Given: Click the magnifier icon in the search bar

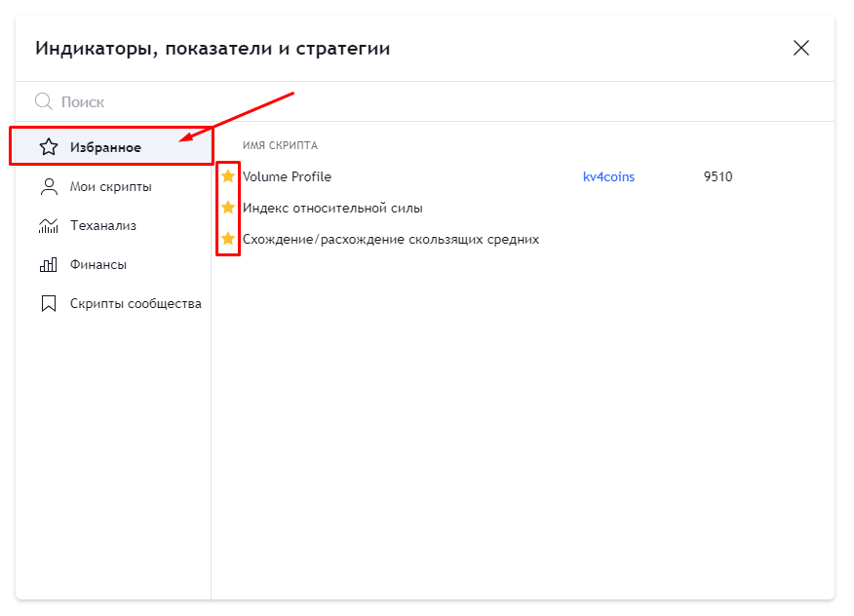Looking at the screenshot, I should 43,101.
